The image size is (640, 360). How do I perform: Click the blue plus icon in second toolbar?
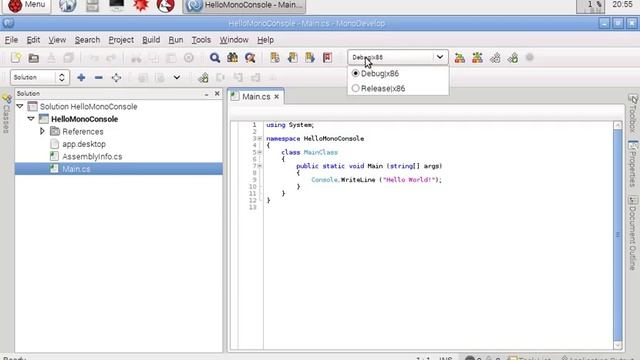81,77
